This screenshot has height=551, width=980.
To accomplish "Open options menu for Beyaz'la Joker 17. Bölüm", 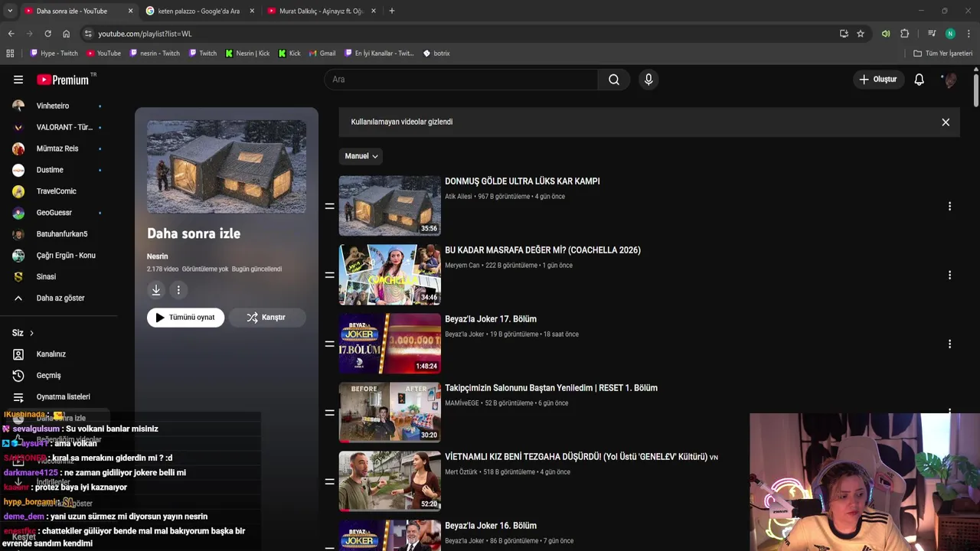I will [949, 344].
